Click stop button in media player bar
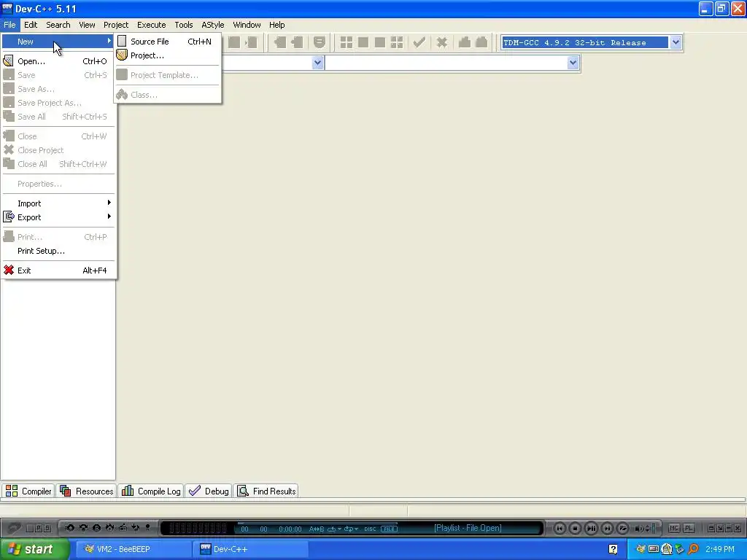 (576, 528)
